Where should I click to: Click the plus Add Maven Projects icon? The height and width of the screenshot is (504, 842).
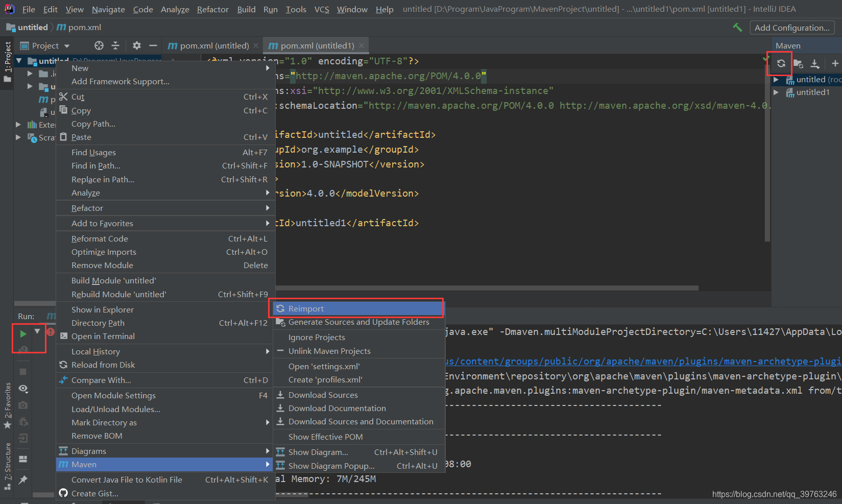[x=835, y=63]
